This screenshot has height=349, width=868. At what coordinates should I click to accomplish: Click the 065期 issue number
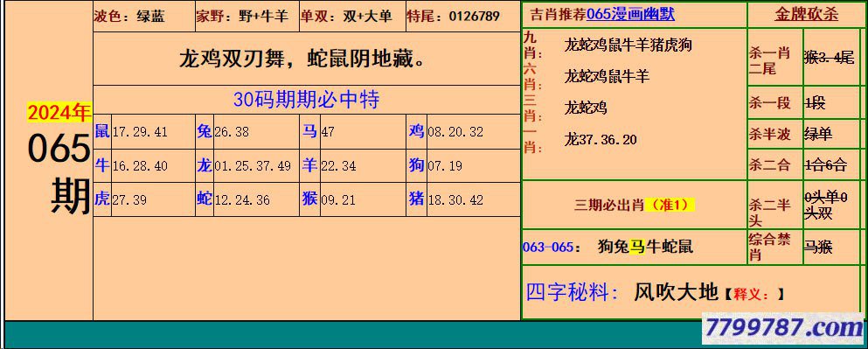pyautogui.click(x=59, y=173)
